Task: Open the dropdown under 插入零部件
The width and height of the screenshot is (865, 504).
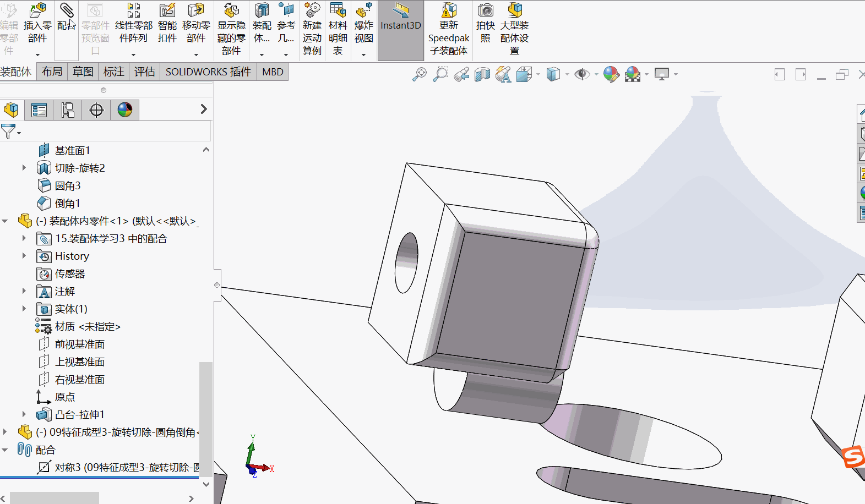Action: click(x=37, y=54)
